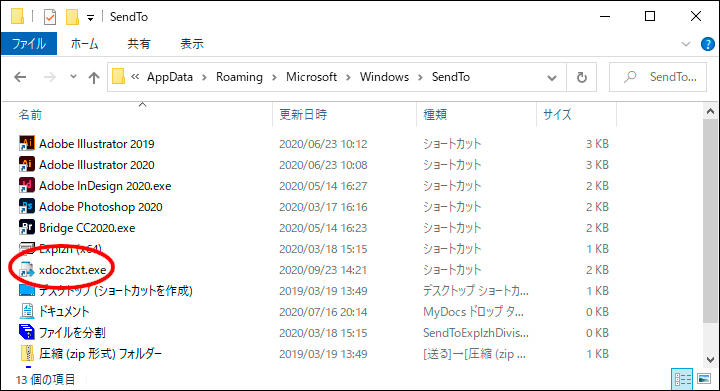720x391 pixels.
Task: Click the new folder icon in title bar
Action: 72,17
